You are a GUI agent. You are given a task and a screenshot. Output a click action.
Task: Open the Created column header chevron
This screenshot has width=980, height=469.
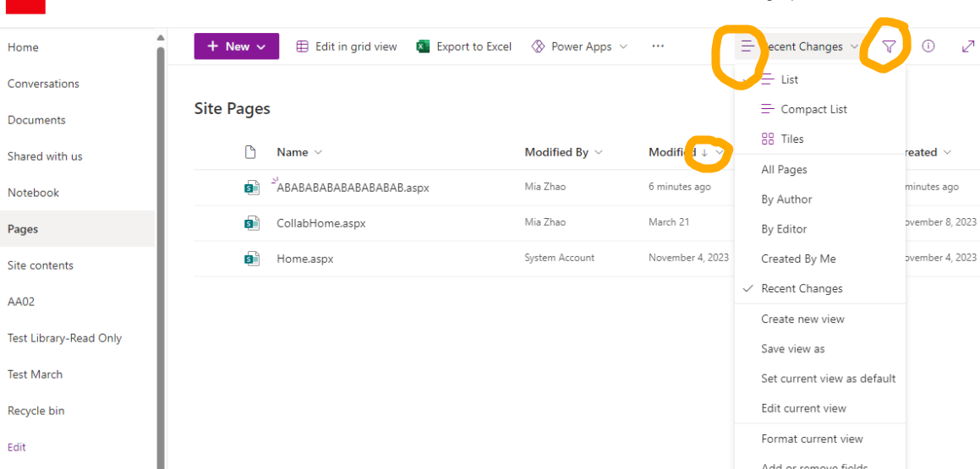point(948,152)
